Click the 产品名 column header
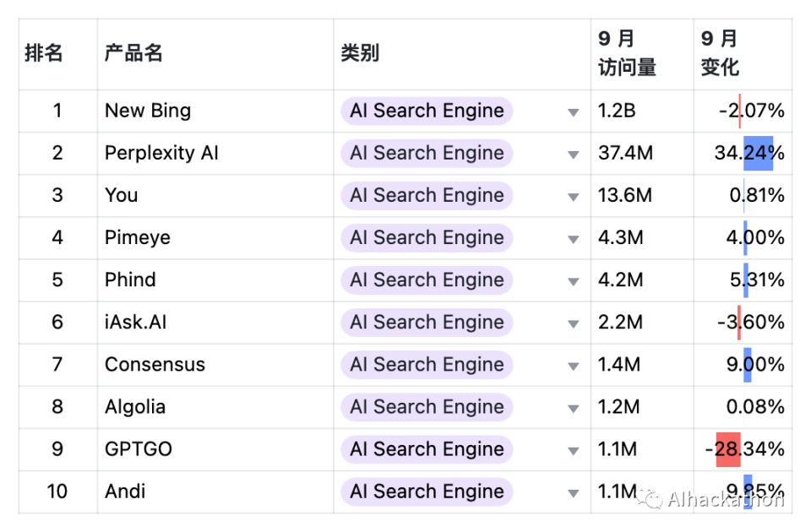The height and width of the screenshot is (532, 811). 133,53
